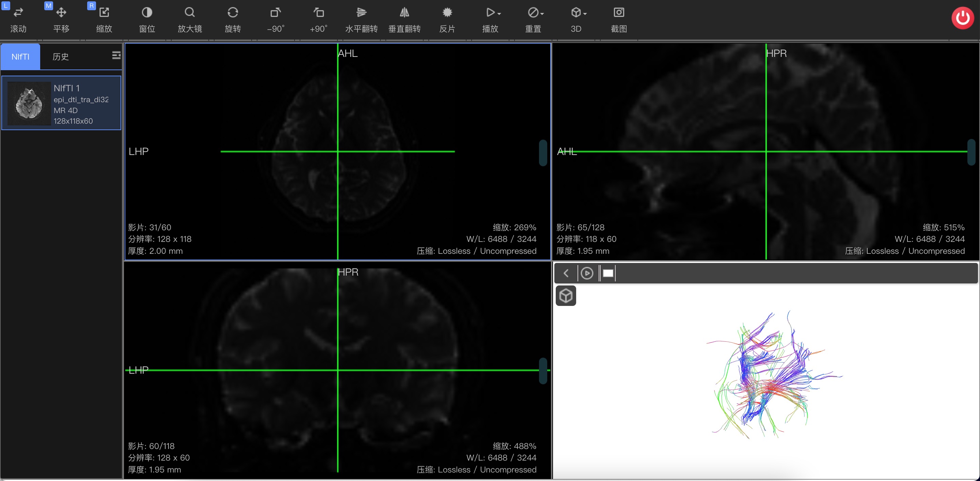The width and height of the screenshot is (980, 481).
Task: Click the AHL label atop axial view
Action: coord(348,53)
